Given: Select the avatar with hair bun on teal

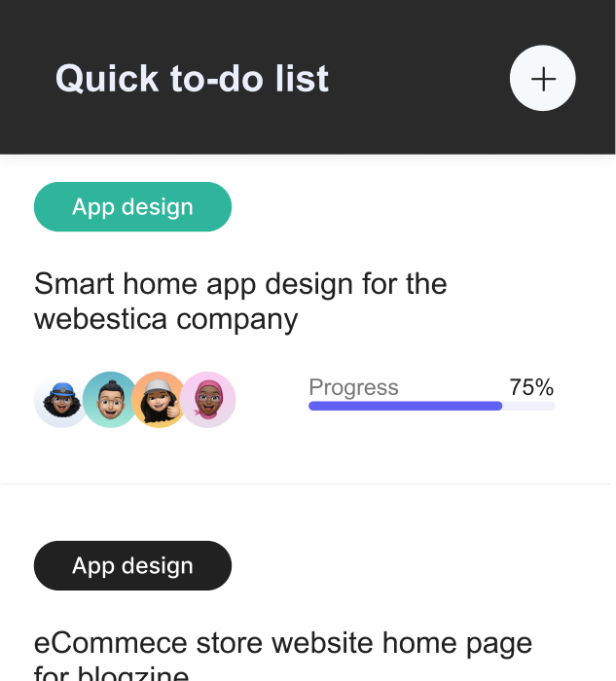Looking at the screenshot, I should pos(108,400).
